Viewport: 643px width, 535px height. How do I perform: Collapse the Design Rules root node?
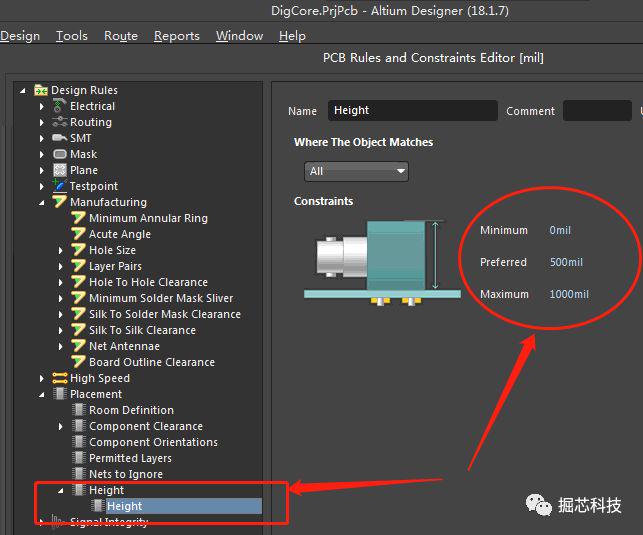pyautogui.click(x=23, y=91)
